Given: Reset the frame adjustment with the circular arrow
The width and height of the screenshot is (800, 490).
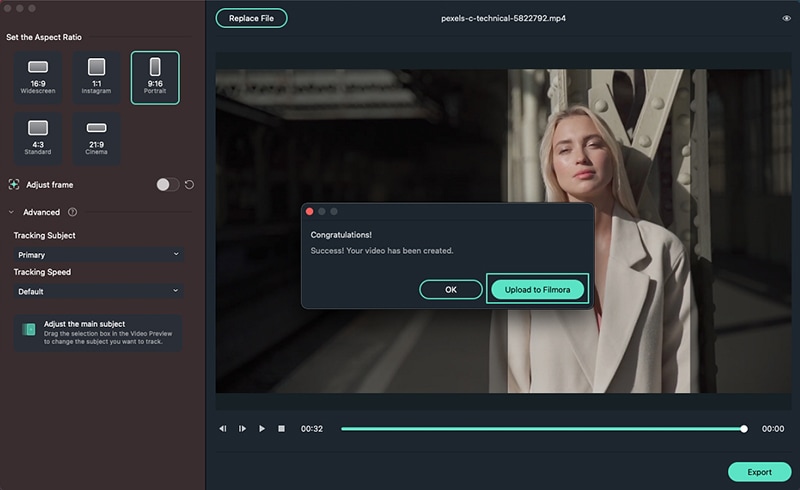Looking at the screenshot, I should 189,185.
